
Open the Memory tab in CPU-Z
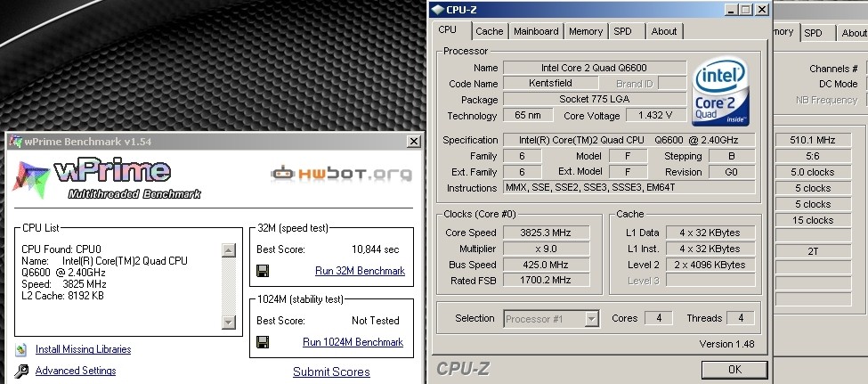pos(585,31)
